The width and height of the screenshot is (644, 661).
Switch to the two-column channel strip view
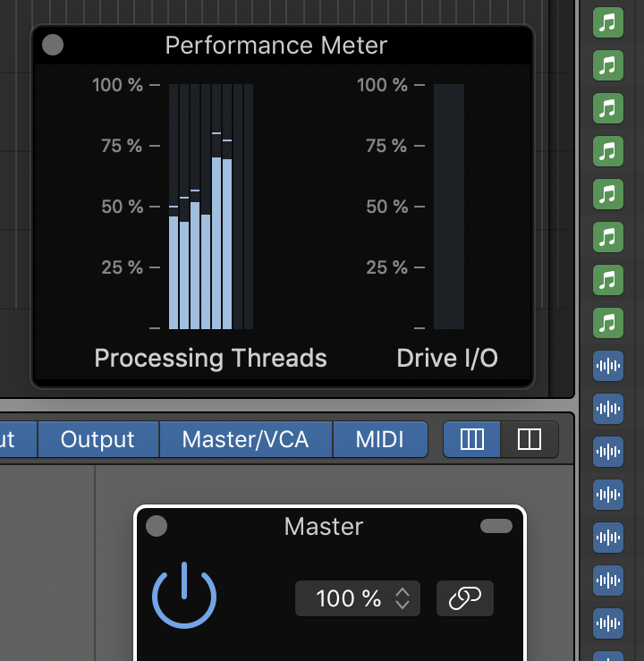[530, 439]
